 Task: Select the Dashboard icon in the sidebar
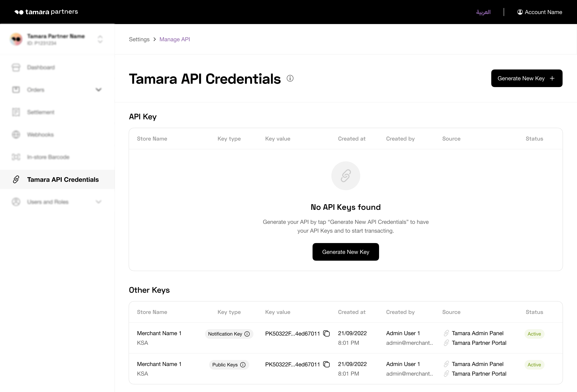click(16, 67)
